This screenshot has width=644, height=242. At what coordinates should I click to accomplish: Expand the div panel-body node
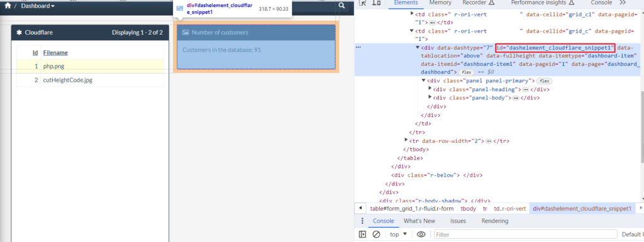click(x=430, y=97)
